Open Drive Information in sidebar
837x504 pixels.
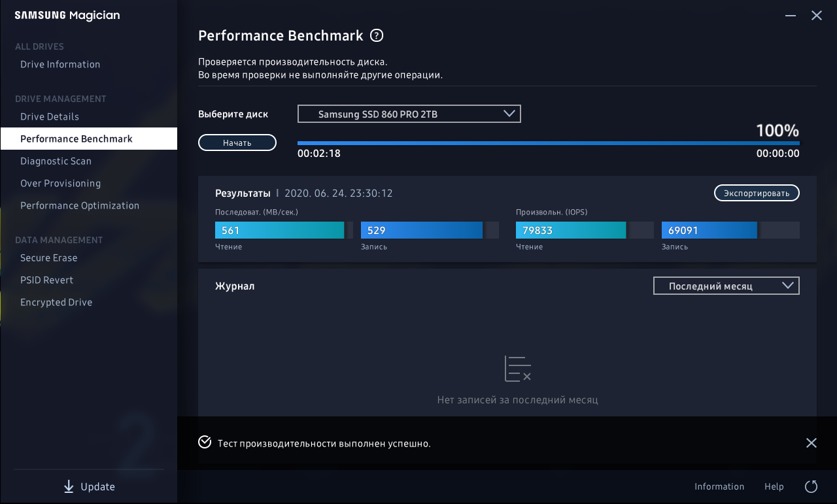(60, 64)
